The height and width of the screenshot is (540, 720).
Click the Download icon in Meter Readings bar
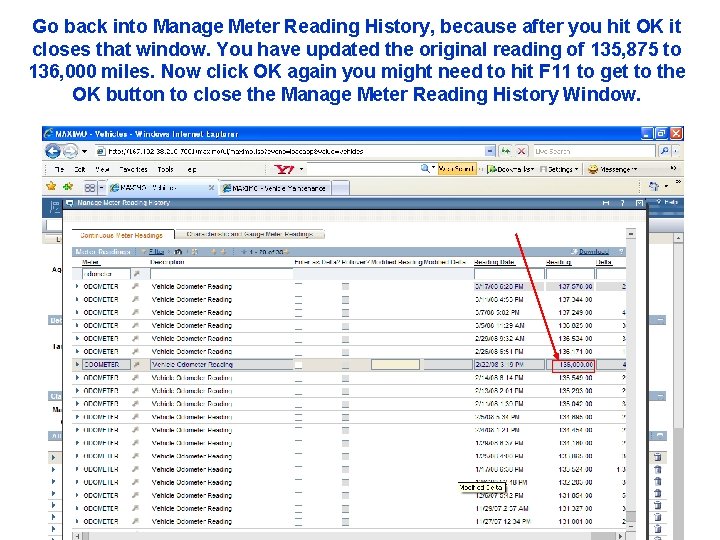point(574,252)
